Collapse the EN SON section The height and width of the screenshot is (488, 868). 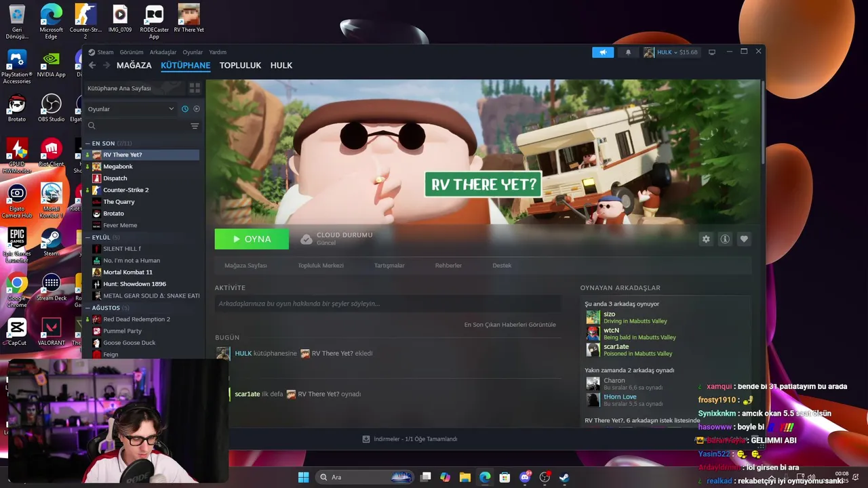[87, 144]
